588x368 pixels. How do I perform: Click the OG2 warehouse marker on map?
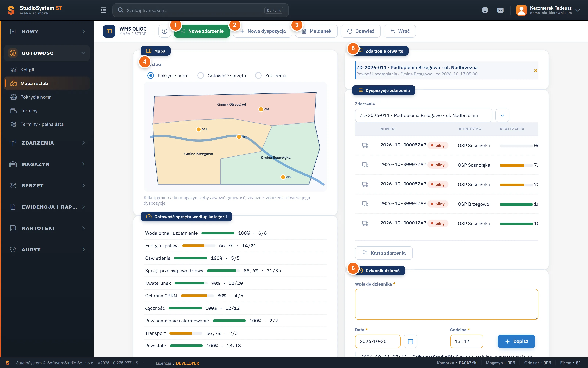click(261, 109)
